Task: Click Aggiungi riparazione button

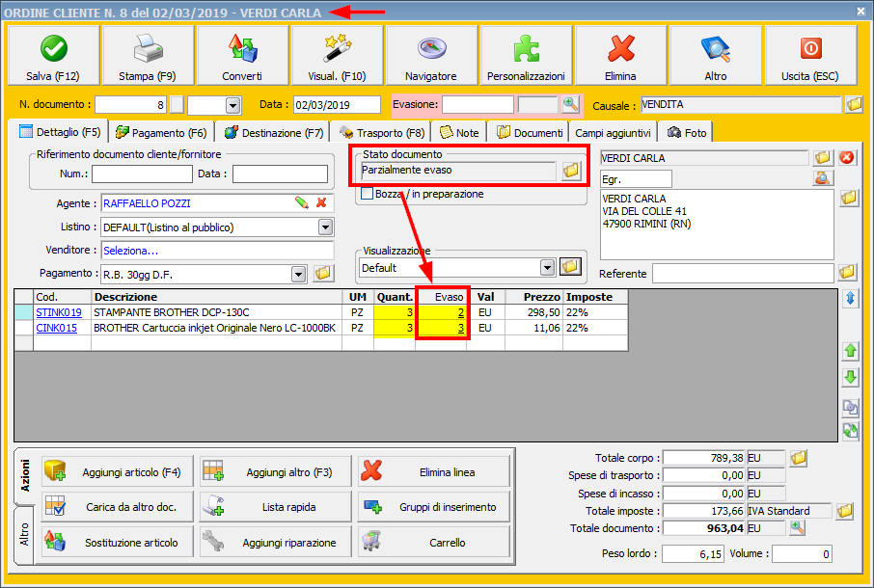Action: (276, 542)
